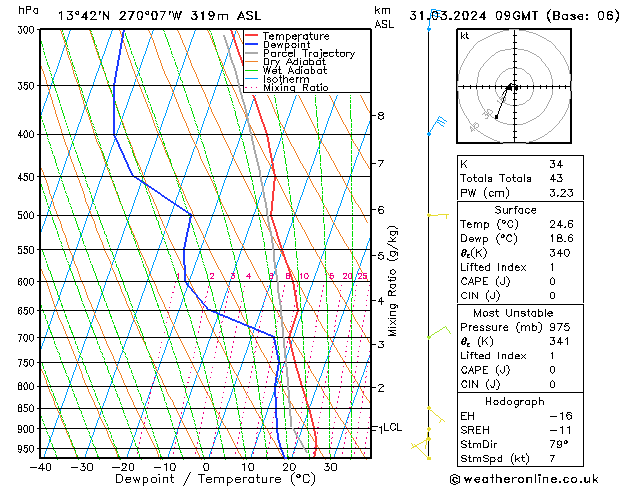Click the red Temperature legend line sample

252,36
